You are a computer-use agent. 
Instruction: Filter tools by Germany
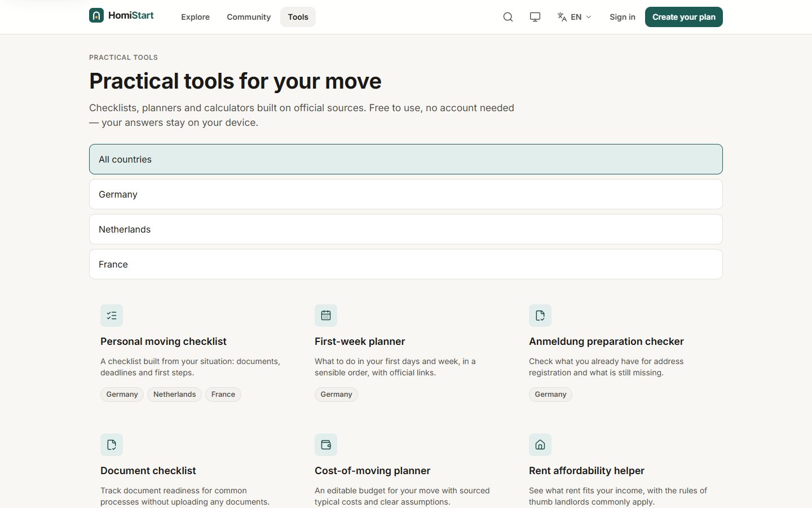406,194
